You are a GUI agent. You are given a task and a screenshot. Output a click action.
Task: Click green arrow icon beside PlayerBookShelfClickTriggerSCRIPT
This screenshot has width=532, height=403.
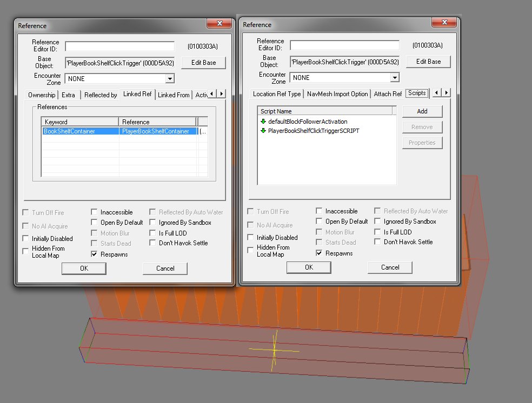pos(263,131)
